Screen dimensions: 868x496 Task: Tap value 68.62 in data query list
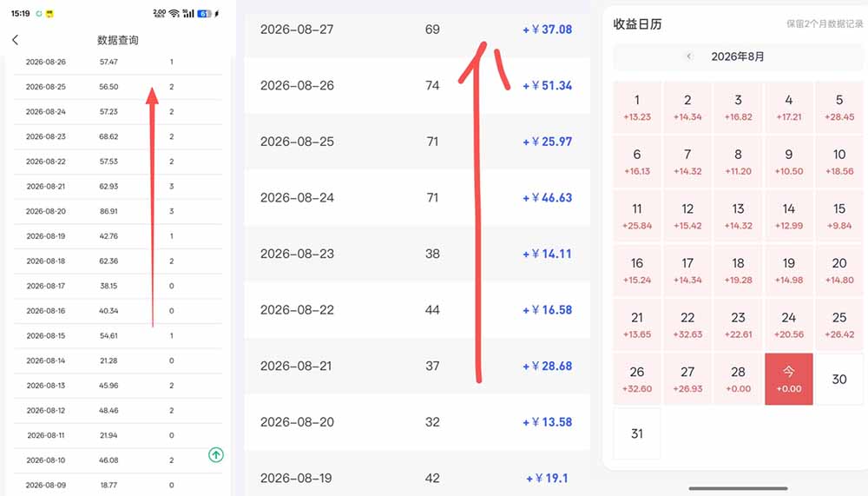(x=108, y=136)
